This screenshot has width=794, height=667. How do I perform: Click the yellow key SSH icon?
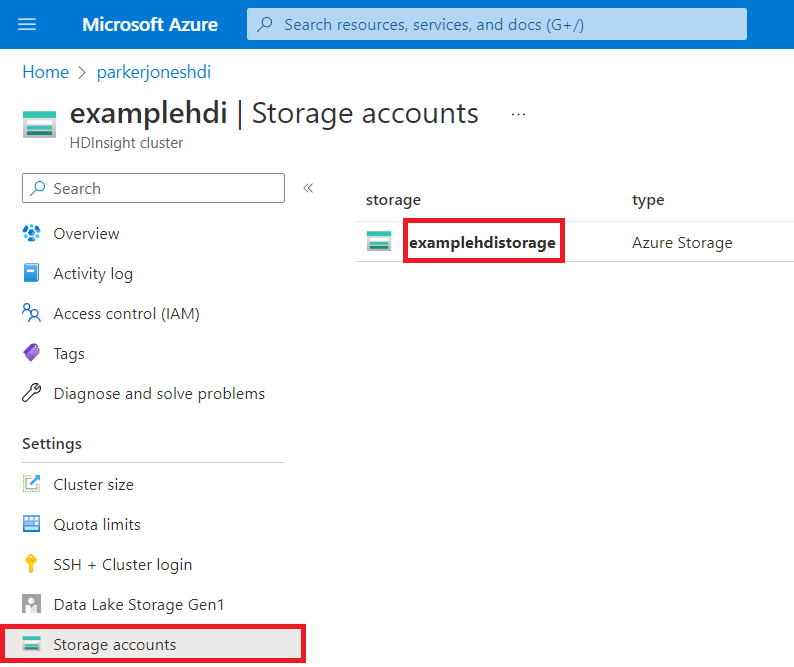[x=32, y=564]
